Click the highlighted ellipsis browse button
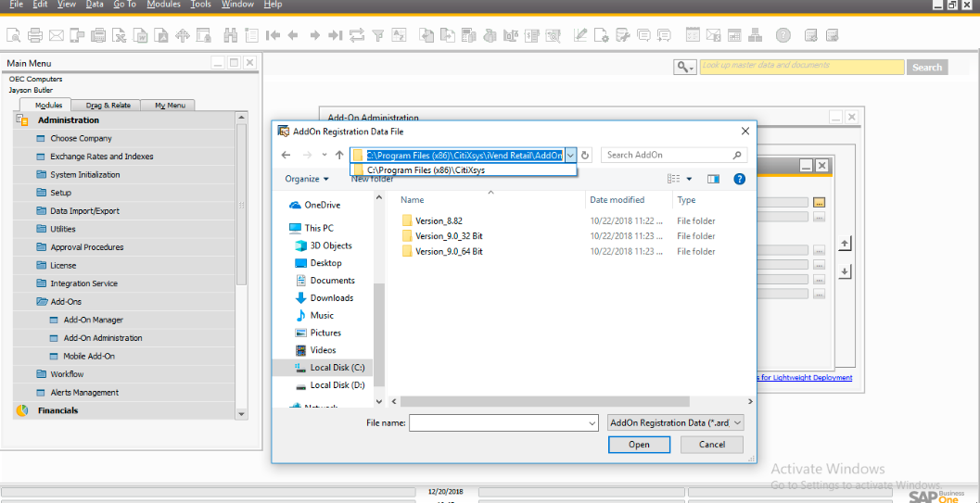The height and width of the screenshot is (503, 980). coord(820,202)
